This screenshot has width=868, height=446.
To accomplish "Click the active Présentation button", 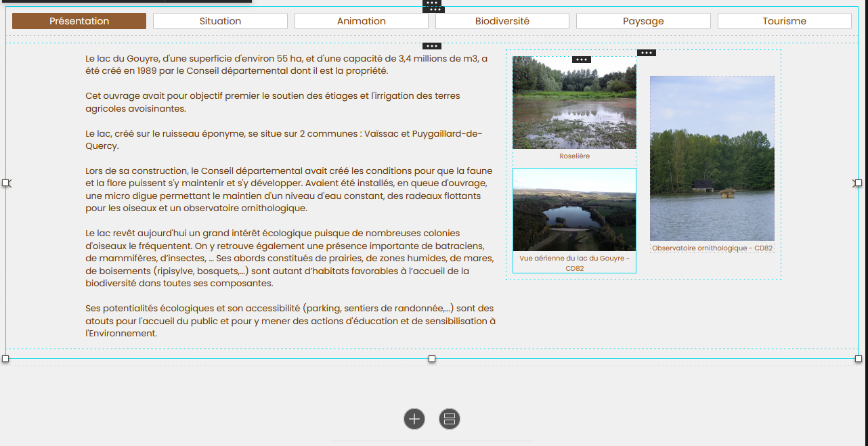I will tap(79, 21).
